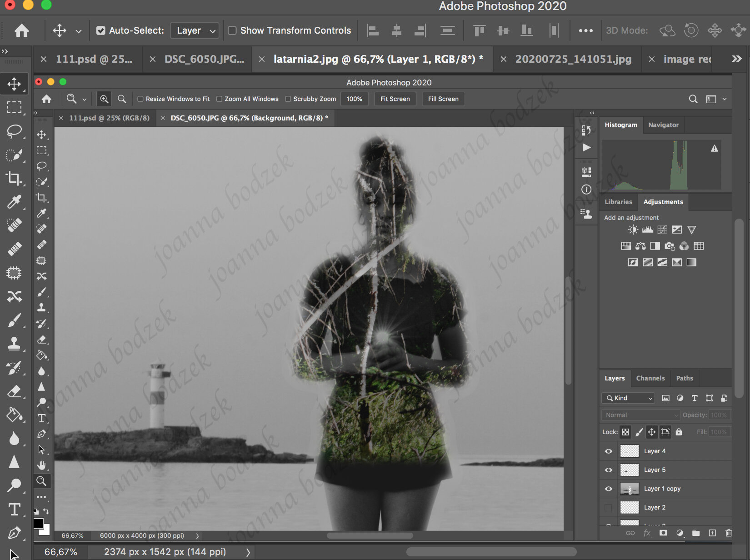
Task: Expand outer window status bar info arrow
Action: pos(248,552)
